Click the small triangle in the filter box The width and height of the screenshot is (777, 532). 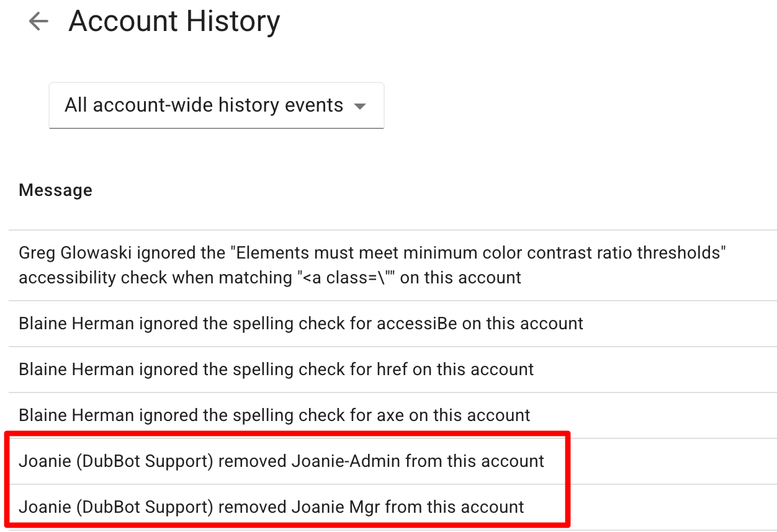click(x=360, y=105)
